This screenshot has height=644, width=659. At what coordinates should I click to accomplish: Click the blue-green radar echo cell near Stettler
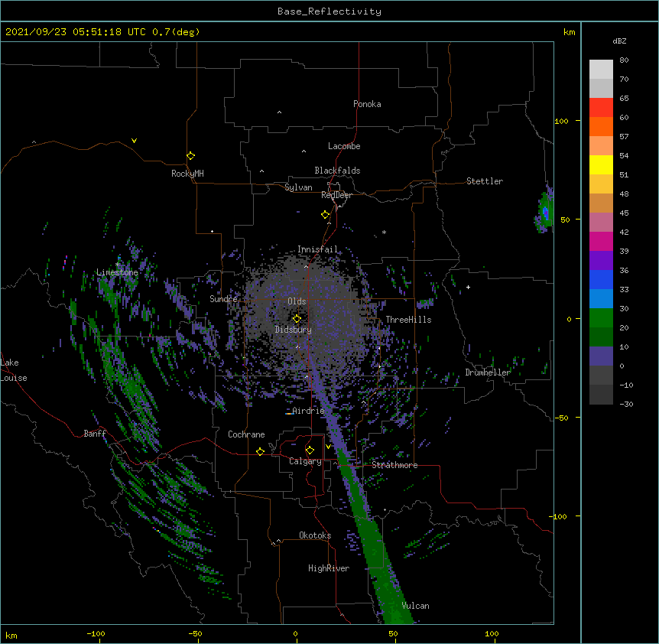(544, 212)
